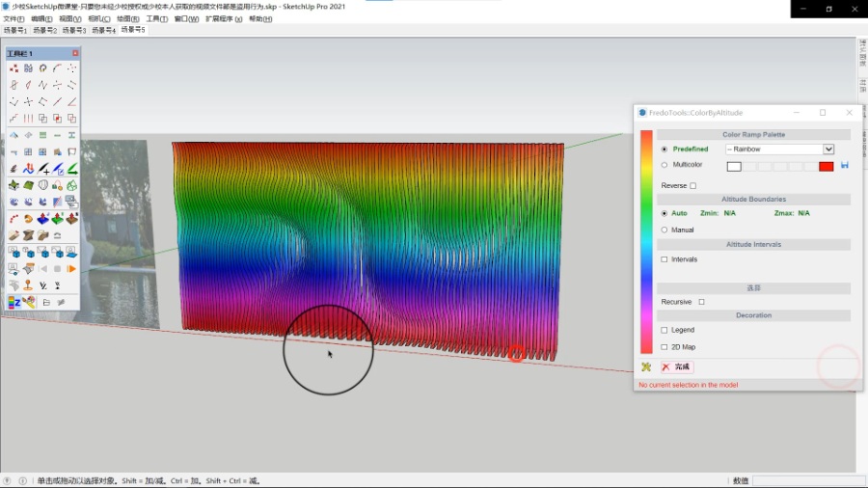Switch to scene tab 场景号5
Screen dimensions: 868x488
(x=133, y=29)
